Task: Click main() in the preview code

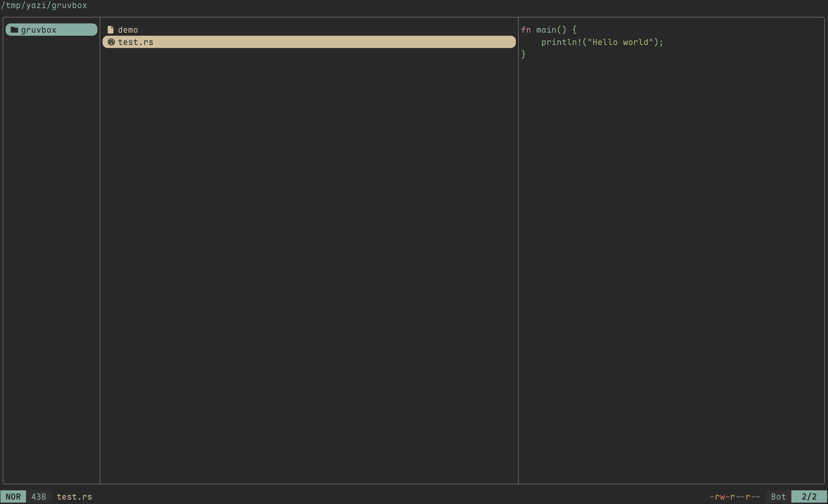Action: click(551, 30)
